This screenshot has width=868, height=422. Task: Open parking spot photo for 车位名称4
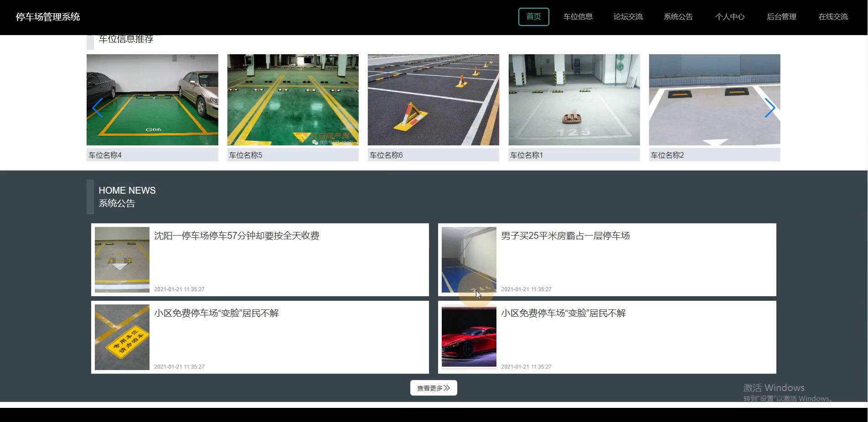point(152,100)
